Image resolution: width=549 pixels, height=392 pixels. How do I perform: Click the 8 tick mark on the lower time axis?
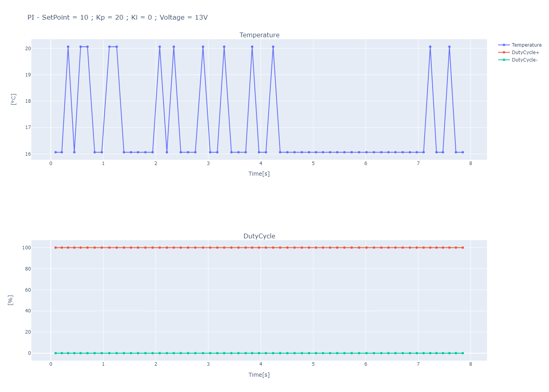click(x=470, y=365)
